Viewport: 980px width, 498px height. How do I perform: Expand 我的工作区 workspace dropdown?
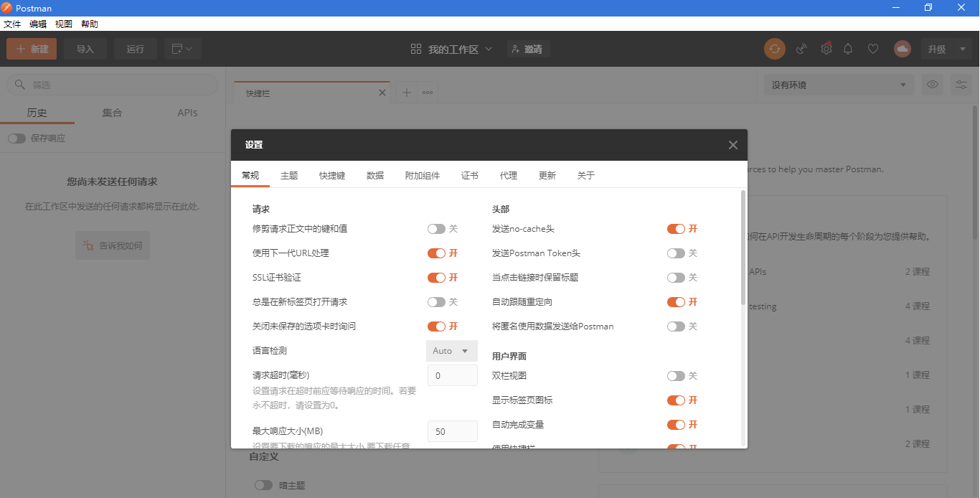451,49
